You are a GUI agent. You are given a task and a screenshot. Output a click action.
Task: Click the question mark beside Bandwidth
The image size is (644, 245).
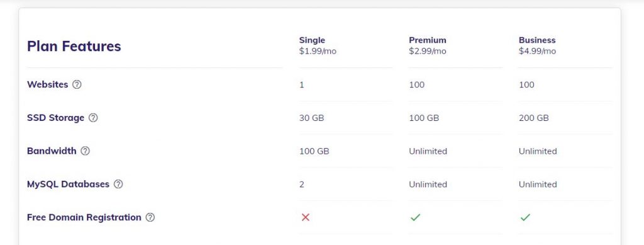(x=85, y=151)
